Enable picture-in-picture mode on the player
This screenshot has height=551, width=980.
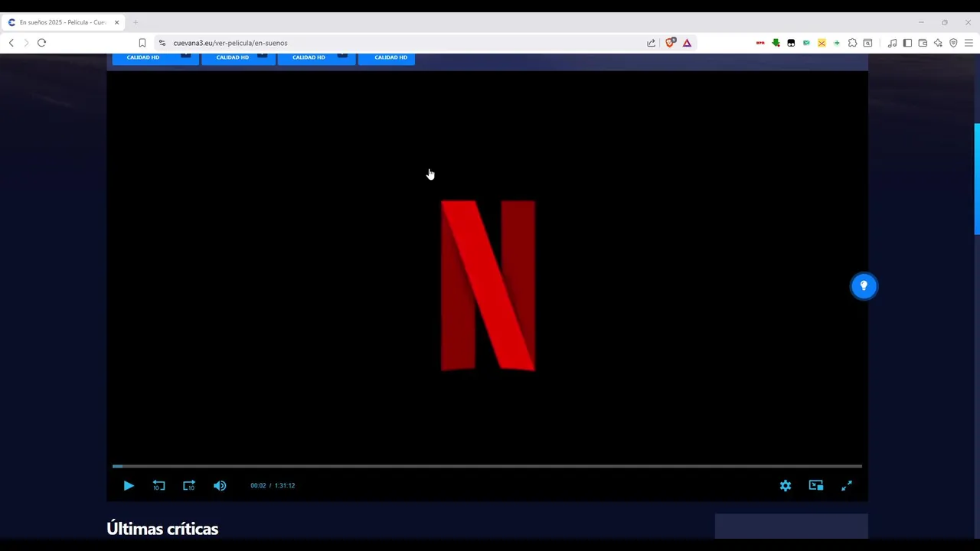[x=816, y=485]
